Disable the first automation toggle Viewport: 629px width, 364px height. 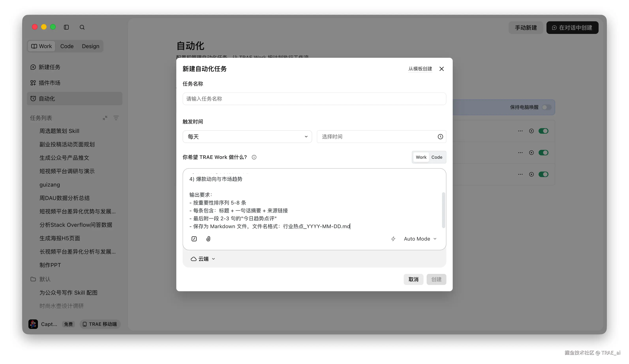pos(543,131)
